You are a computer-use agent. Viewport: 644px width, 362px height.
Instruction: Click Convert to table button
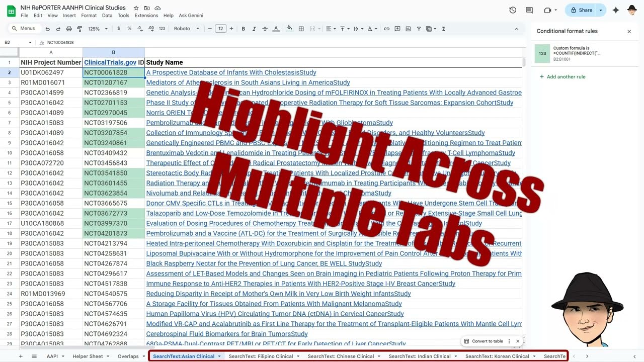pos(484,341)
